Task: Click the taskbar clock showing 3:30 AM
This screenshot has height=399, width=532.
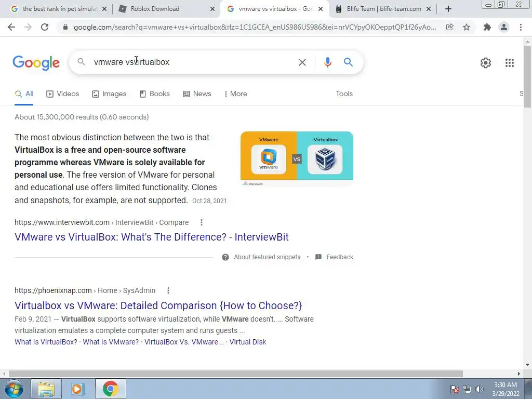Action: [506, 389]
